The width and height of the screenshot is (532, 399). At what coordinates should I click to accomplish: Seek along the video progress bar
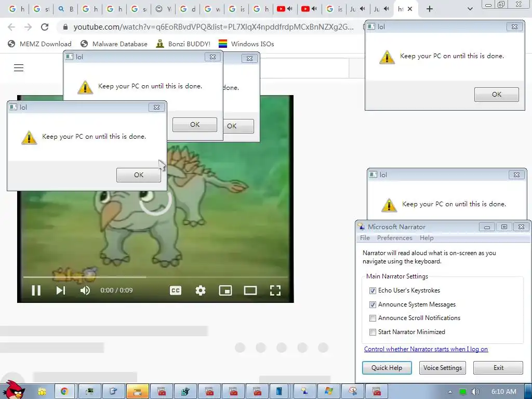155,277
